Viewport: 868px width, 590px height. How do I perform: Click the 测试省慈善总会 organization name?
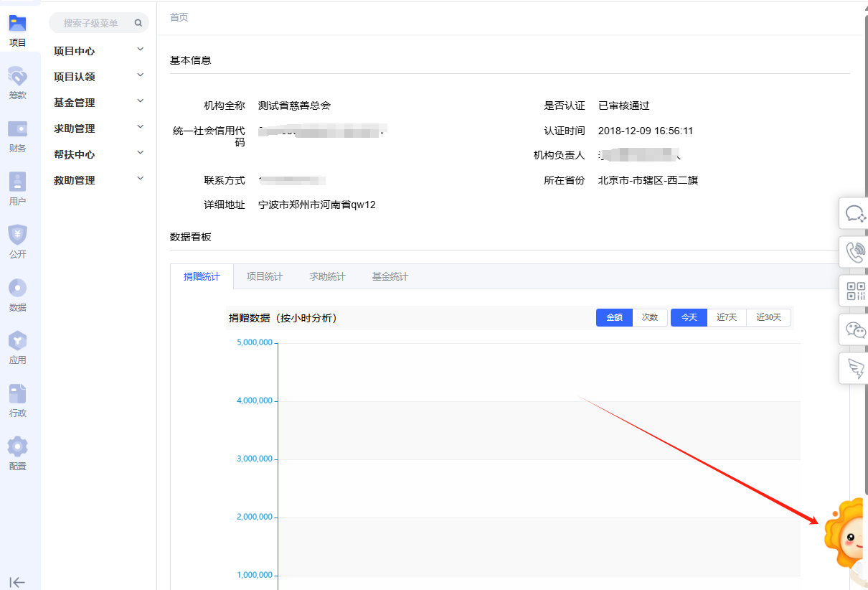coord(295,106)
